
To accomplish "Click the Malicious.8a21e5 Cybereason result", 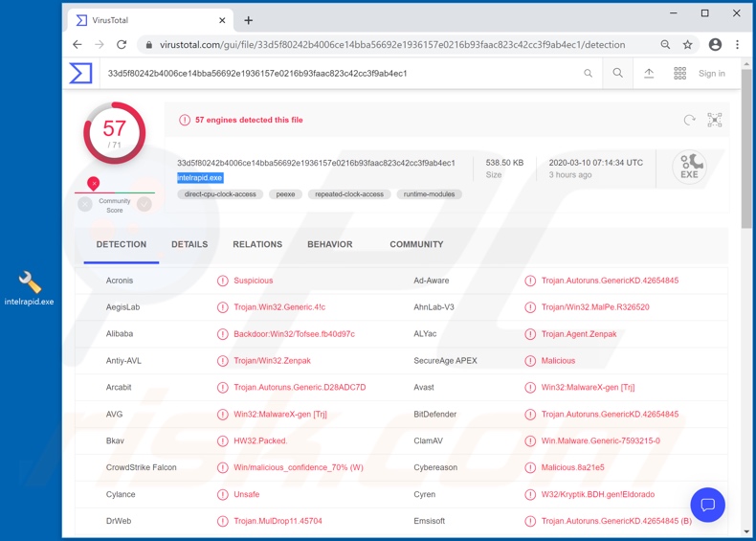I will pos(572,467).
